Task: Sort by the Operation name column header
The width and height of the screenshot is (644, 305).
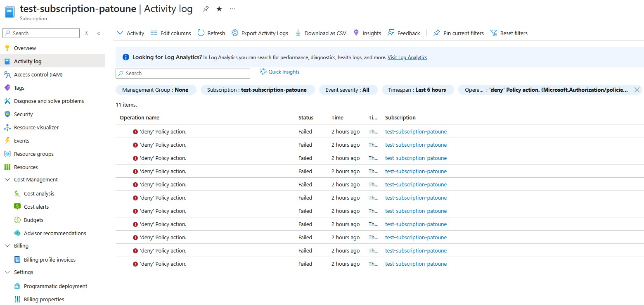Action: (x=140, y=117)
